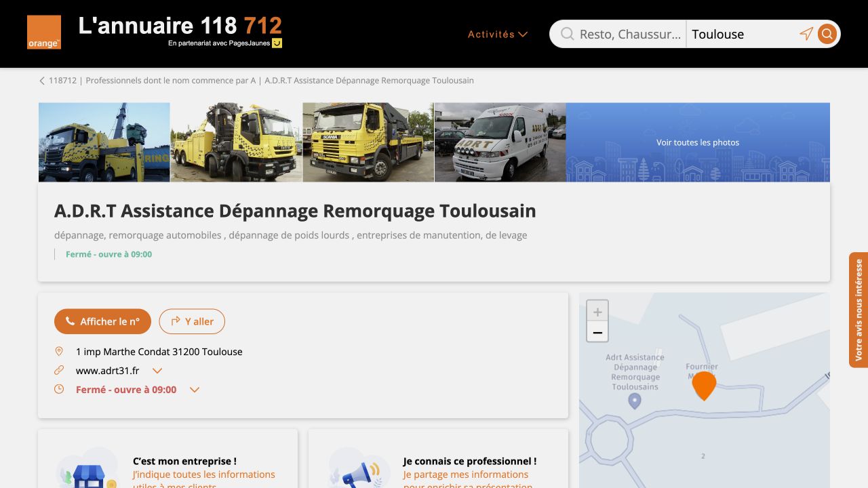Click the storefront icon on C'est mon entreprise card

[x=87, y=469]
